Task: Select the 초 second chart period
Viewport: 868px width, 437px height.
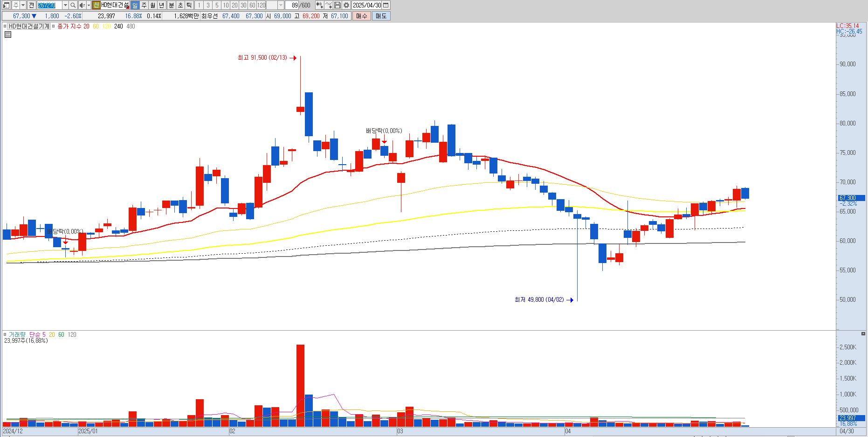Action: click(x=180, y=5)
